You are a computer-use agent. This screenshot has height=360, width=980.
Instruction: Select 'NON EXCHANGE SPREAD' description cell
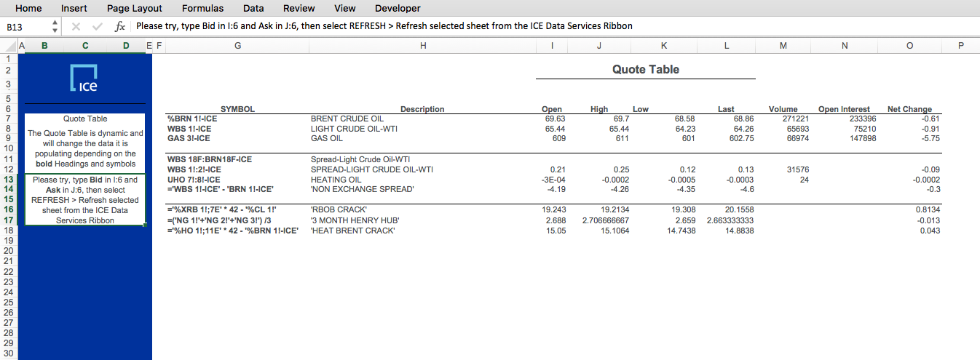coord(362,190)
